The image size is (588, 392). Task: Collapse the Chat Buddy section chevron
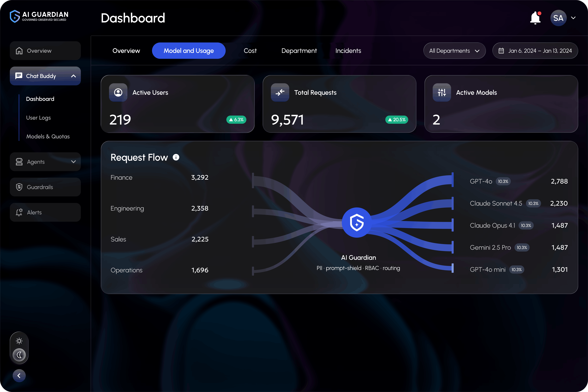point(73,76)
